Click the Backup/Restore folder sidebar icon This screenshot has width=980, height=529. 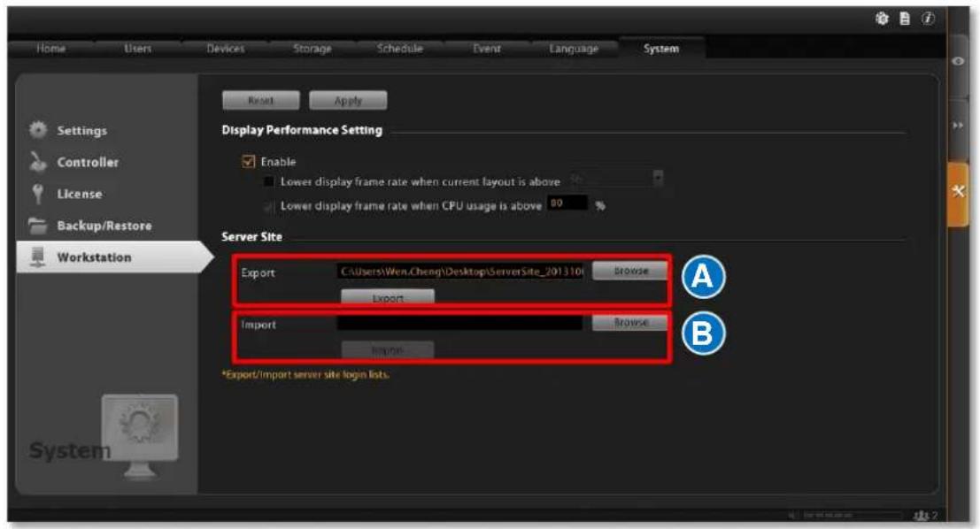pos(38,226)
